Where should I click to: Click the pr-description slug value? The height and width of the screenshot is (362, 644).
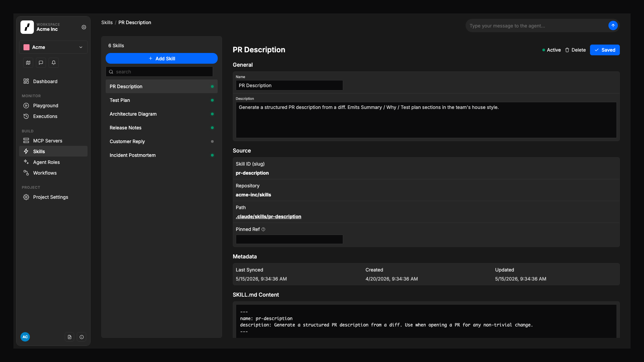point(252,173)
